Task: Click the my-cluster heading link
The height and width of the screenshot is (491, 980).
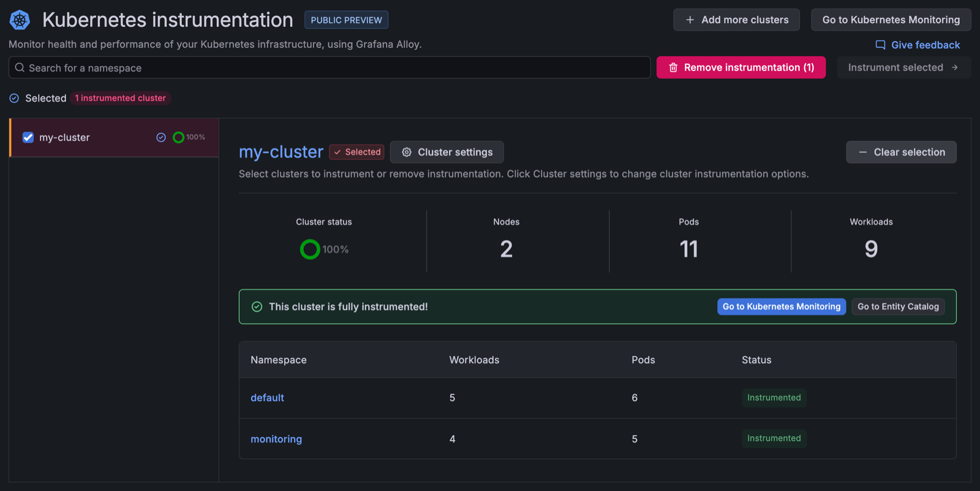Action: click(281, 152)
